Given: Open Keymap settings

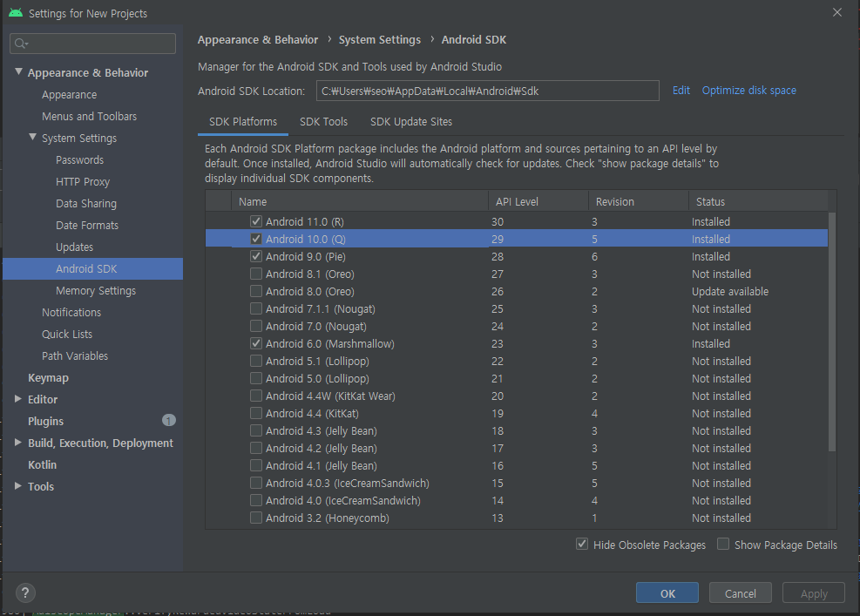Looking at the screenshot, I should click(x=48, y=378).
